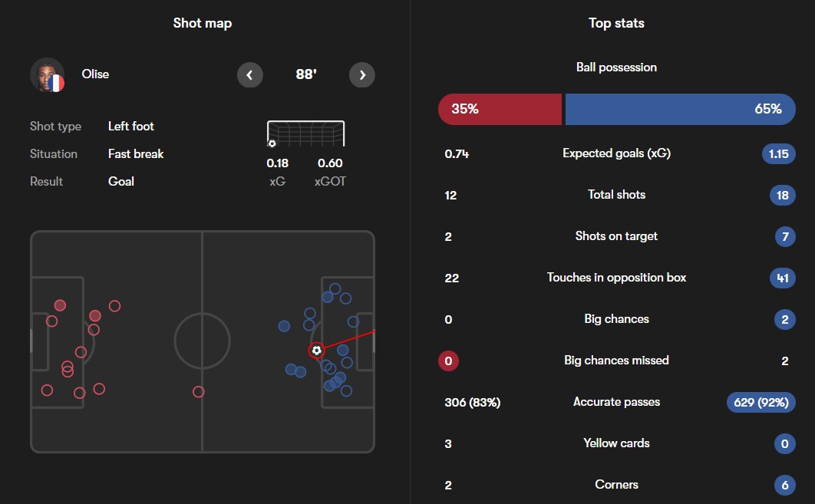Viewport: 815px width, 504px height.
Task: Click the 88' minute label
Action: [306, 74]
